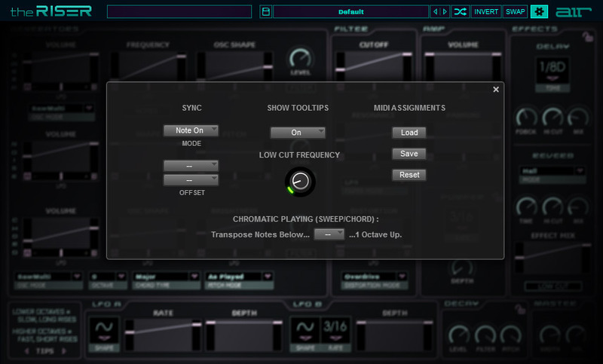603x364 pixels.
Task: Toggle the INVERT button
Action: tap(487, 12)
